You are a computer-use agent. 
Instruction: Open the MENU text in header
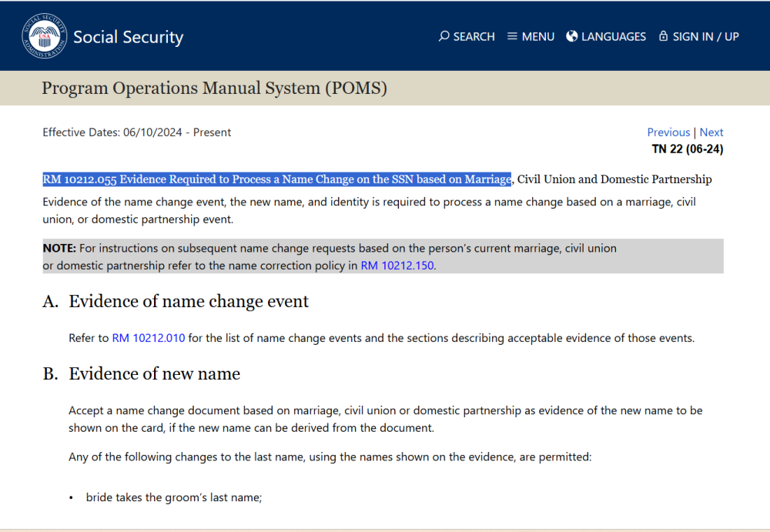pyautogui.click(x=538, y=37)
